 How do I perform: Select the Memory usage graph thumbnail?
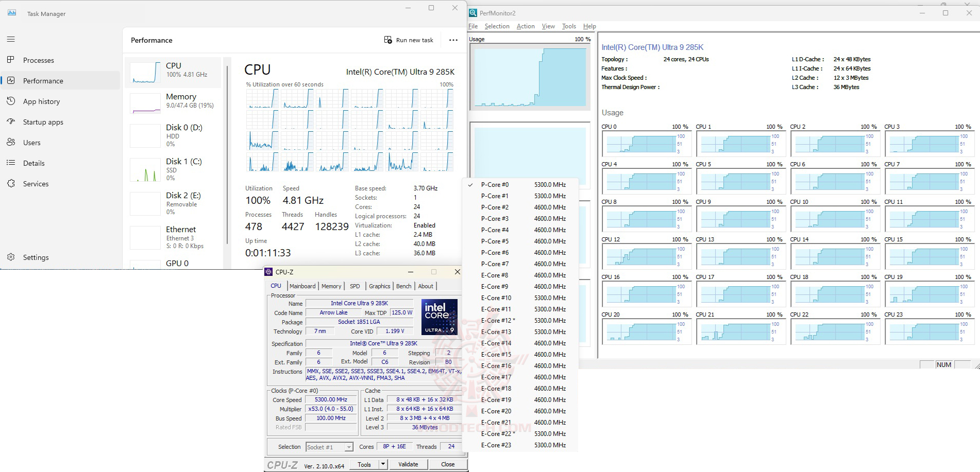(x=145, y=103)
